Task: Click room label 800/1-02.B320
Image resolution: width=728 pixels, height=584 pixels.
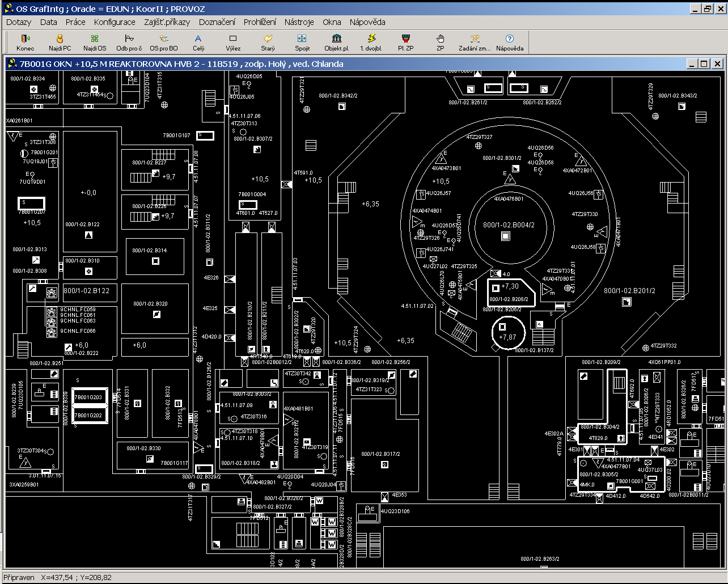Action: [150, 304]
